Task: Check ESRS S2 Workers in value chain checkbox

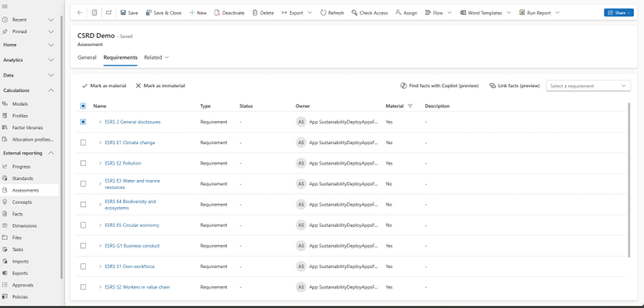Action: (x=83, y=287)
